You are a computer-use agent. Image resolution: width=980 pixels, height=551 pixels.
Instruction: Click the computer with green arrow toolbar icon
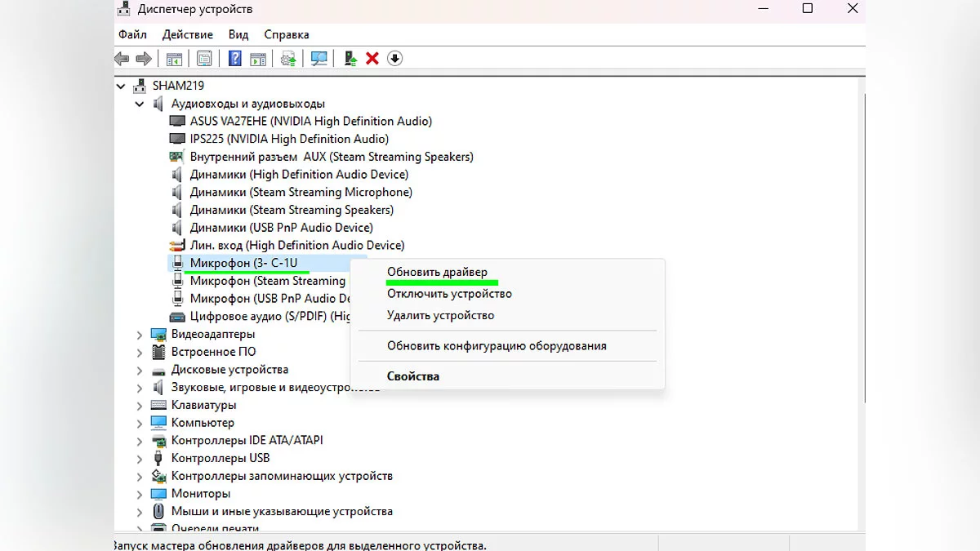coord(350,59)
